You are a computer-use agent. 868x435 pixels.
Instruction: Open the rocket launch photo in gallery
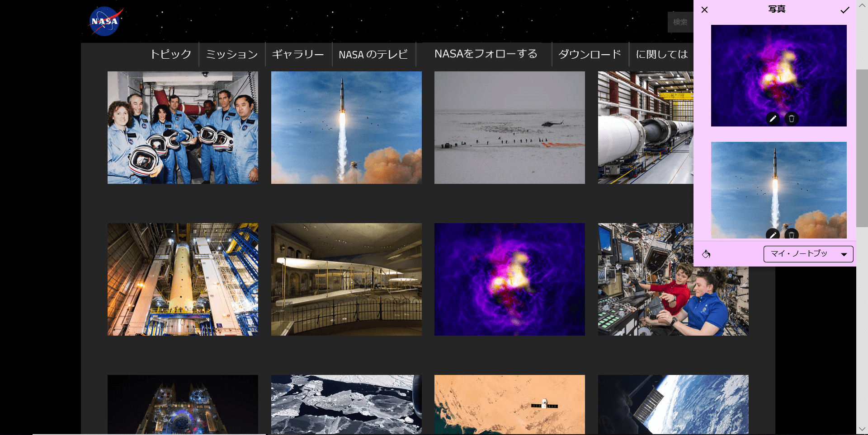click(346, 127)
